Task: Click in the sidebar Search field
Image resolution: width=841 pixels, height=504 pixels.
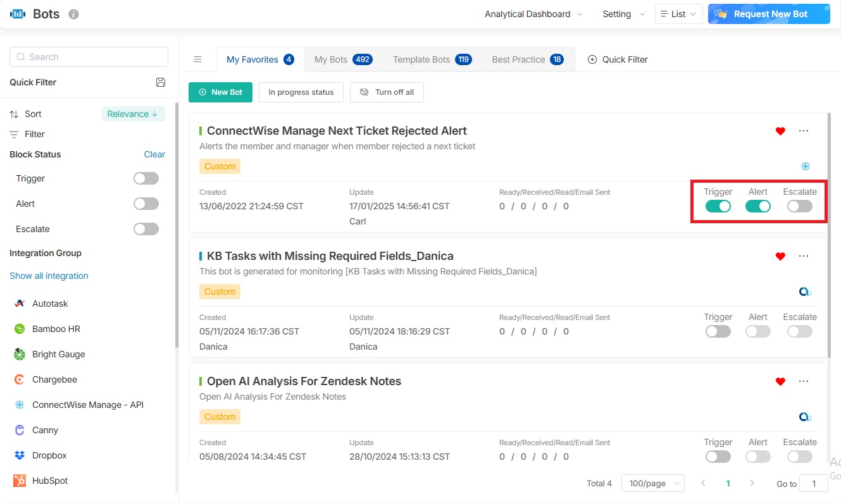Action: 89,57
